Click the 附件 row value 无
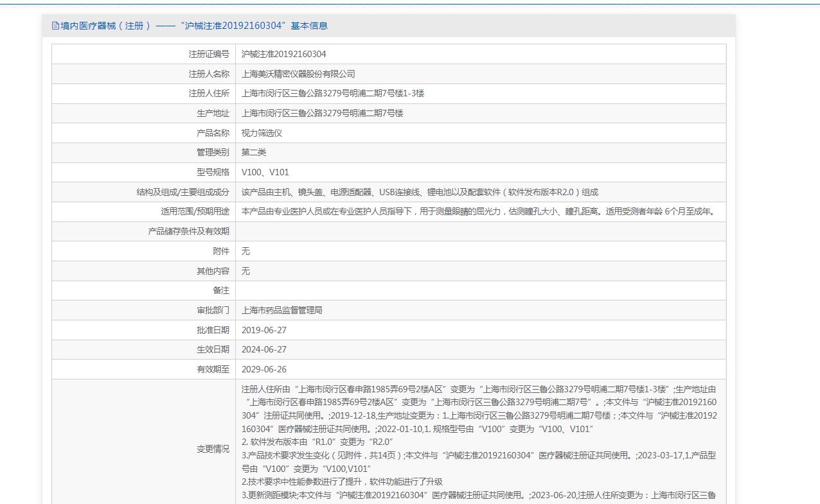 pyautogui.click(x=245, y=251)
